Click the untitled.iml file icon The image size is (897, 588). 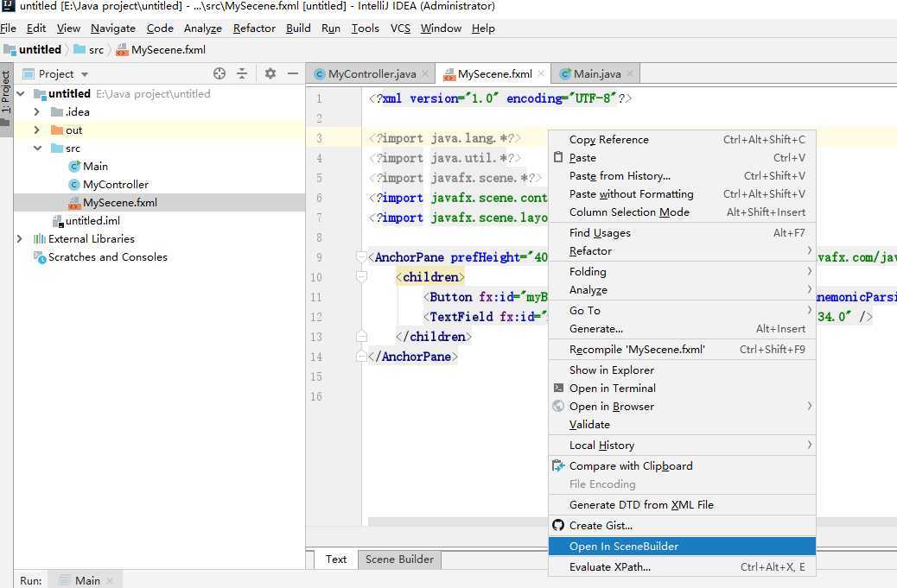tap(57, 220)
